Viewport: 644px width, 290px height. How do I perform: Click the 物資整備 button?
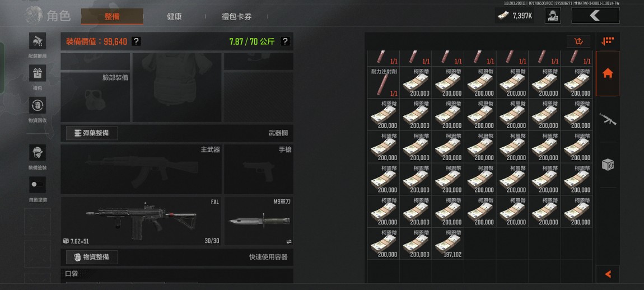pos(92,257)
